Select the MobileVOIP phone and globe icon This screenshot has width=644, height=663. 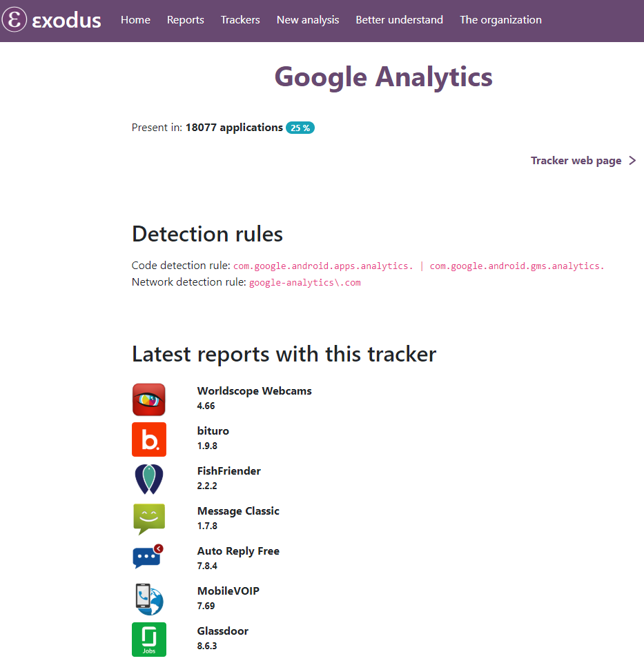point(149,599)
